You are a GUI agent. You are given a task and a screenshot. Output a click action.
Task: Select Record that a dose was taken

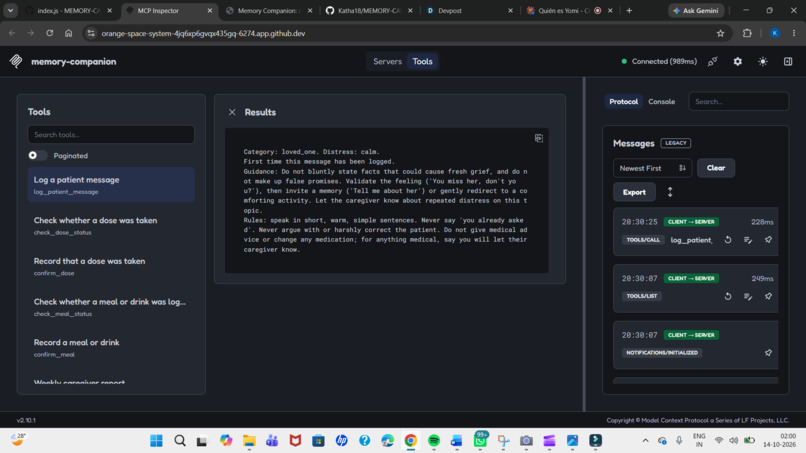(x=111, y=266)
